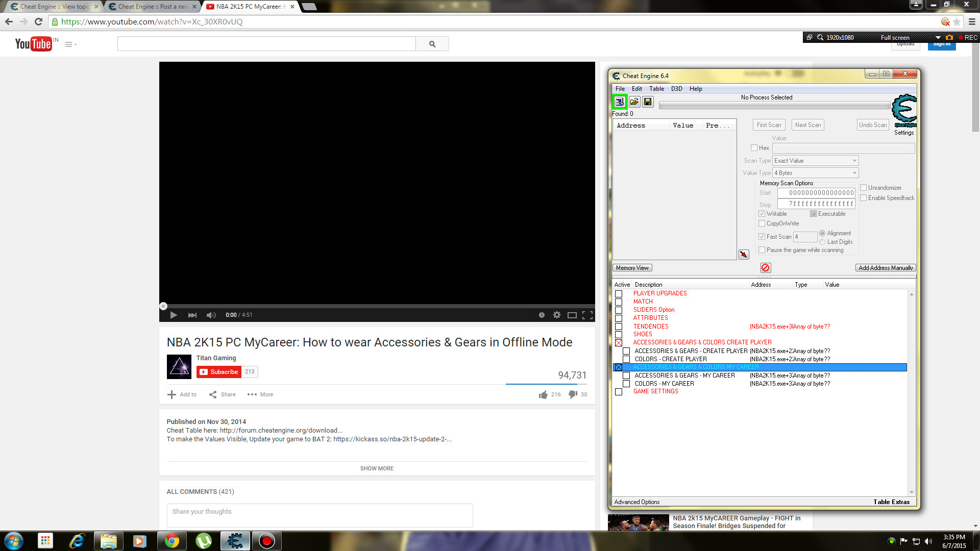
Task: Enable the Hex checkbox
Action: pos(754,148)
